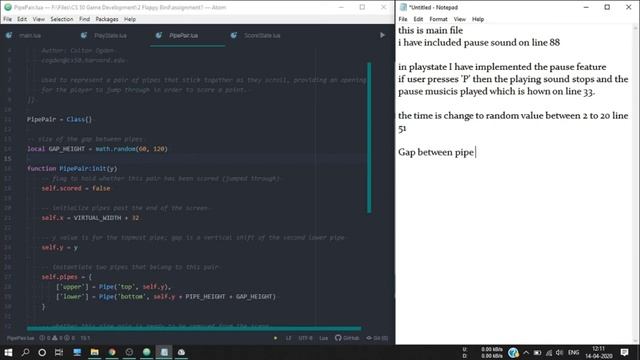Open the File menu in Atom

pyautogui.click(x=7, y=19)
